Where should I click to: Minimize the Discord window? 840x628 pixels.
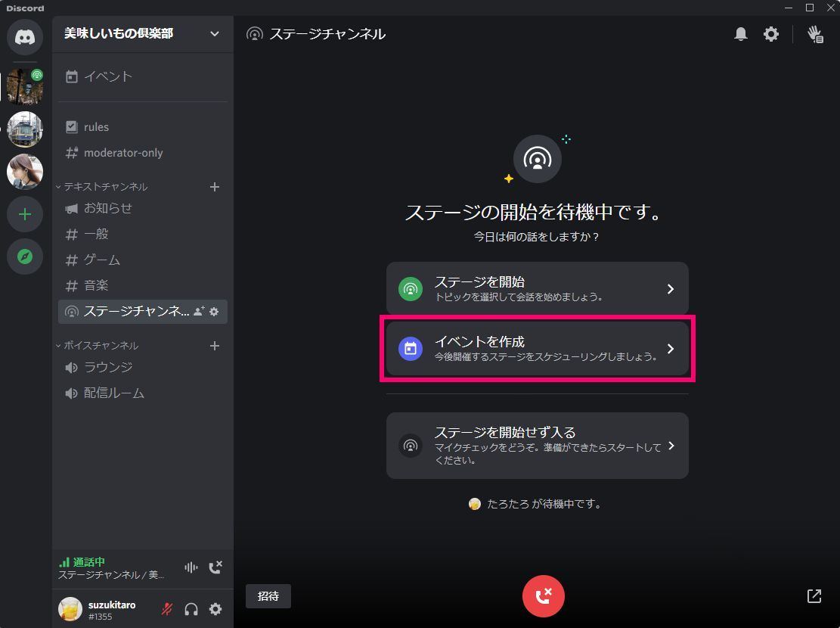[788, 8]
